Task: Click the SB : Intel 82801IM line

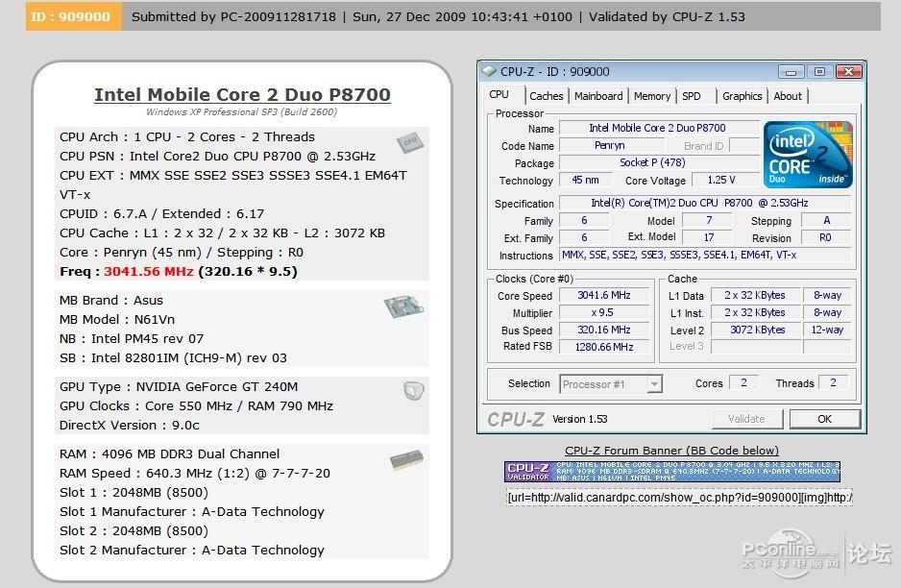Action: 173,358
